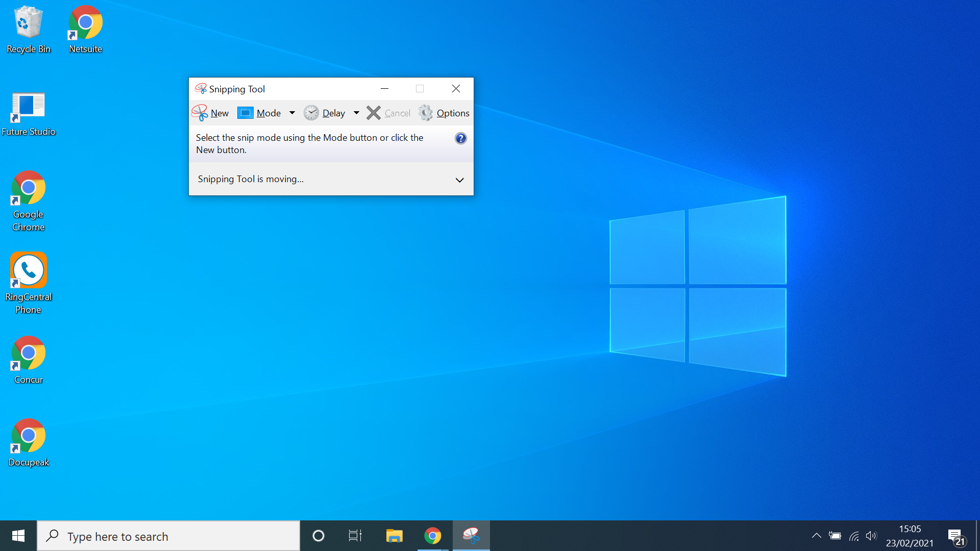Show hidden system tray icons
Image resolution: width=980 pixels, height=551 pixels.
[816, 536]
